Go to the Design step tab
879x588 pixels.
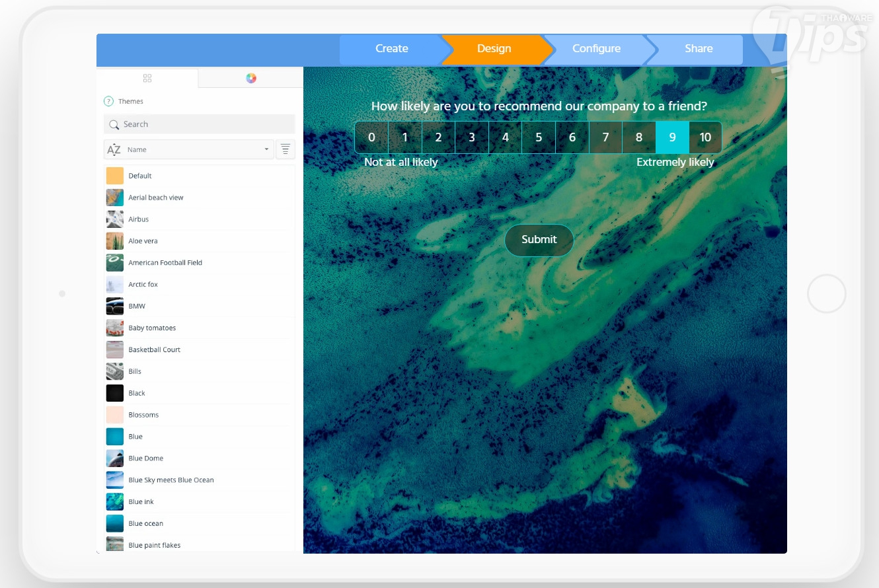click(x=494, y=49)
